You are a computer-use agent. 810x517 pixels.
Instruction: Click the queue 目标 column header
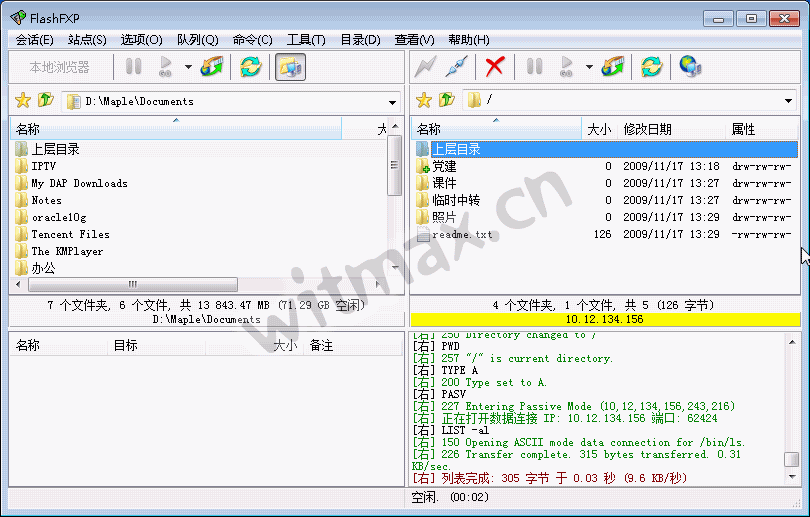click(157, 345)
